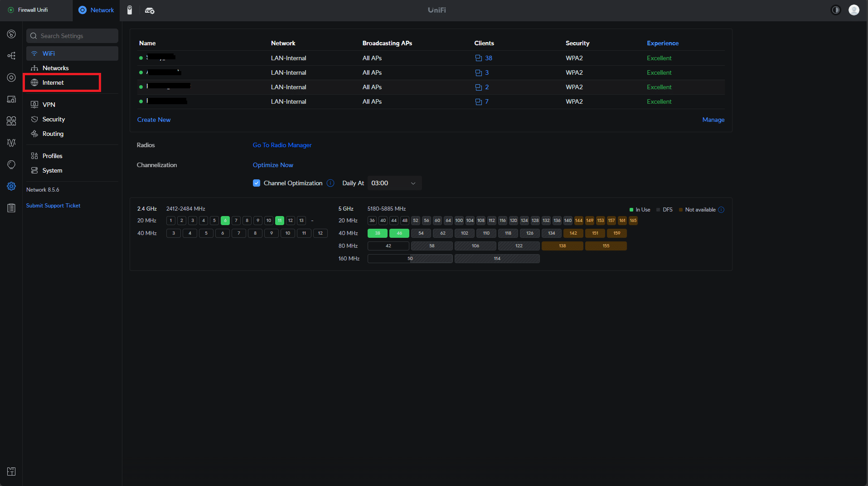The width and height of the screenshot is (868, 486).
Task: Select 2.4 GHz 20 MHz channel 1
Action: pos(171,221)
